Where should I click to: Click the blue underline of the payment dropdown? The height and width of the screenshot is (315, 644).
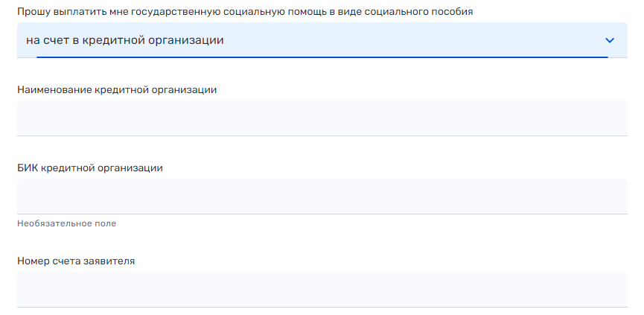coord(322,57)
